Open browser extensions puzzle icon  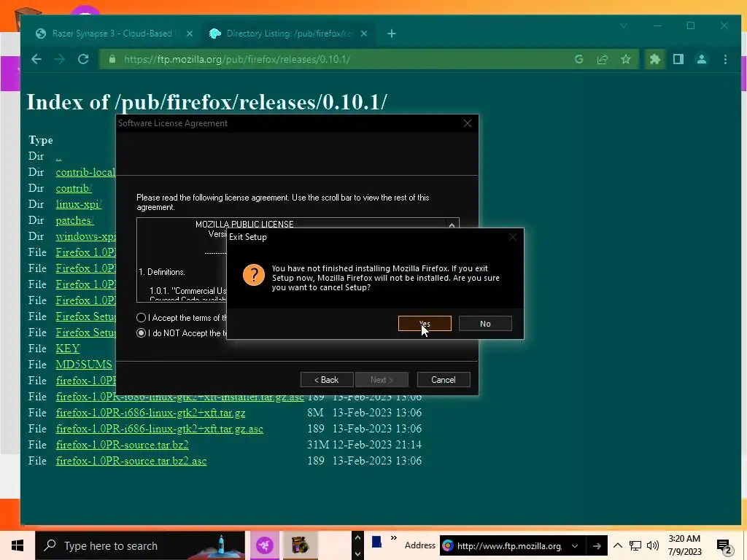(655, 59)
